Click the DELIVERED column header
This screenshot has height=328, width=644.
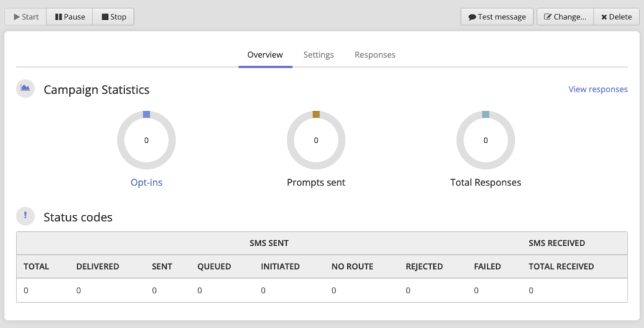tap(97, 266)
